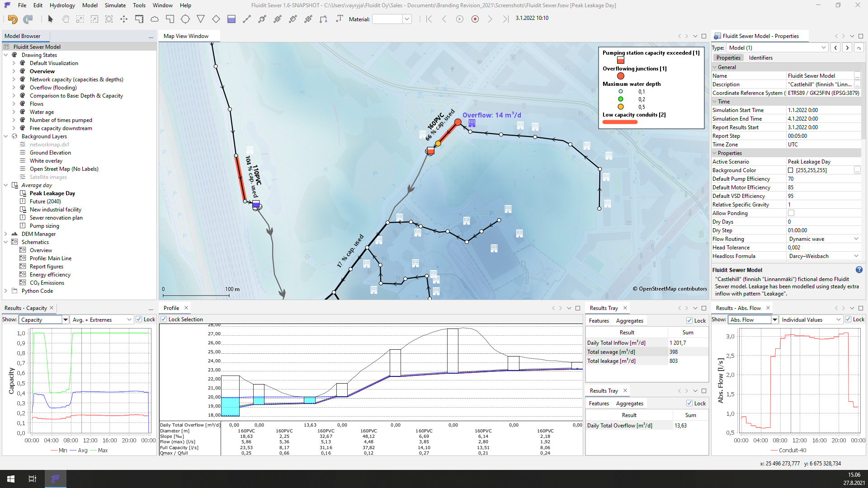The height and width of the screenshot is (488, 868).
Task: Switch to the Identifiers tab in properties
Action: click(x=760, y=58)
